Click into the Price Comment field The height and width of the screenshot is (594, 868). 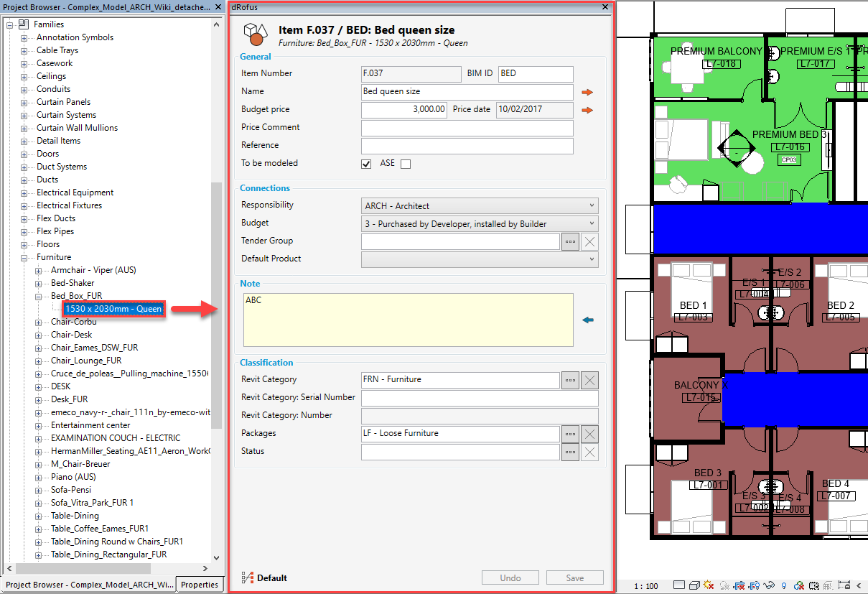click(467, 128)
